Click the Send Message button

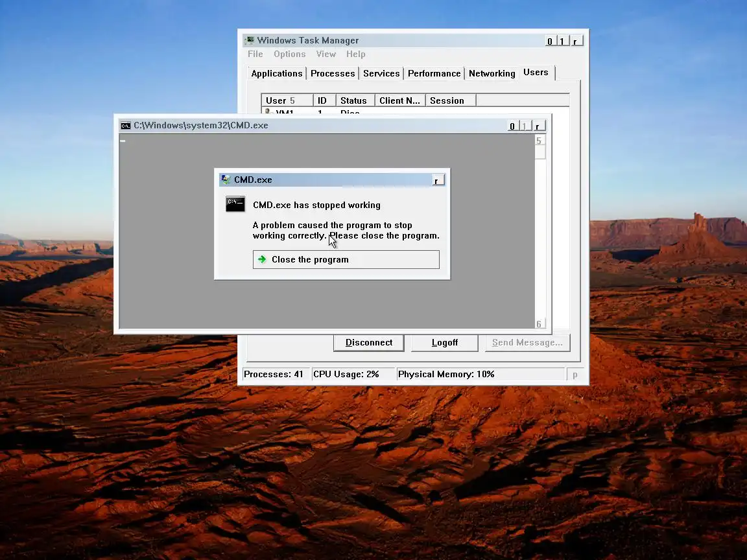coord(527,343)
